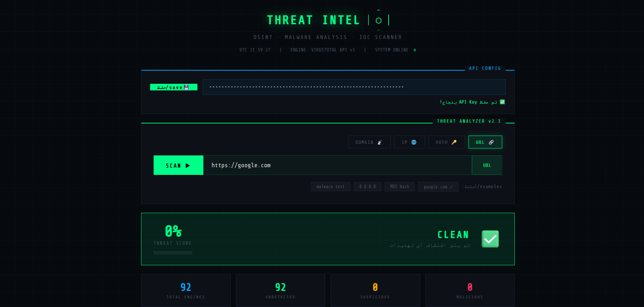Click the threat score progress bar
This screenshot has height=307, width=644.
[173, 253]
